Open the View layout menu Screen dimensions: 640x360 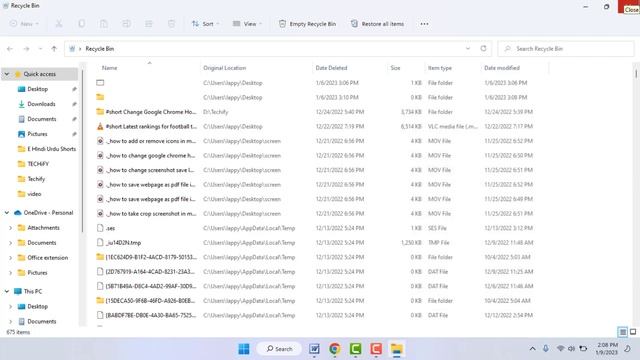coord(247,24)
